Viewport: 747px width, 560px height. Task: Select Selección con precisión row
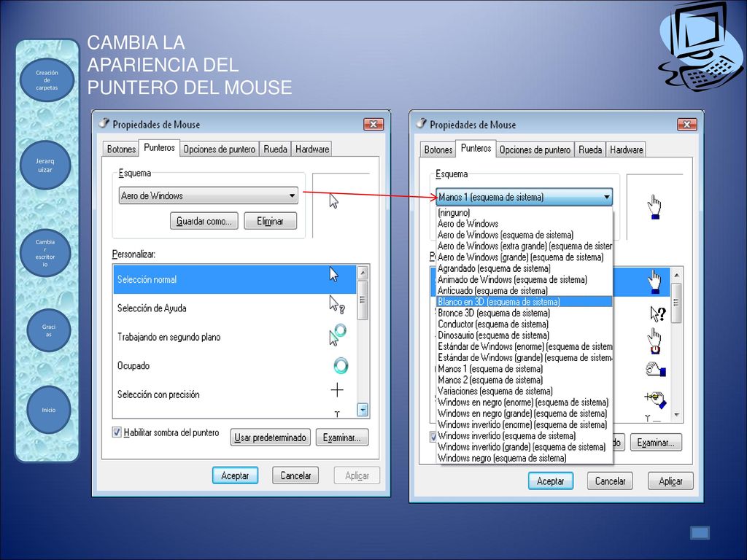[234, 394]
